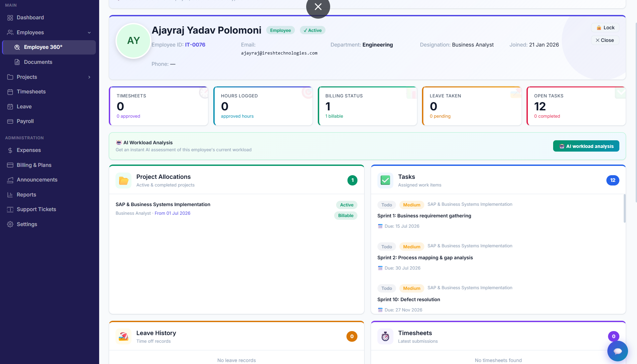Click the Active status badge in header

coord(313,30)
